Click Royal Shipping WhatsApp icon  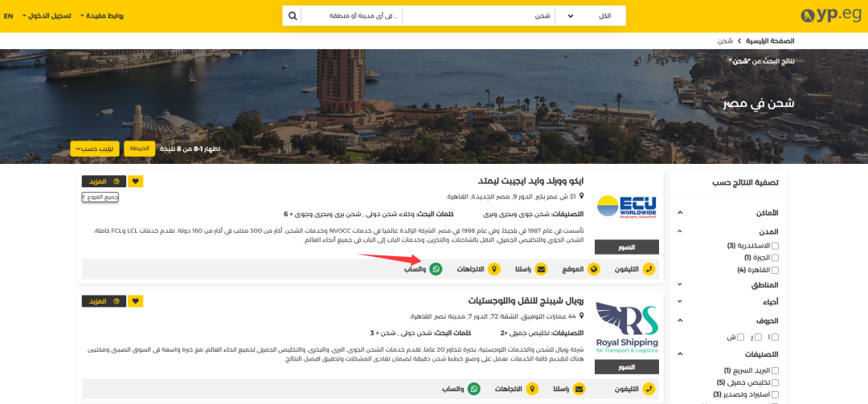tap(474, 389)
